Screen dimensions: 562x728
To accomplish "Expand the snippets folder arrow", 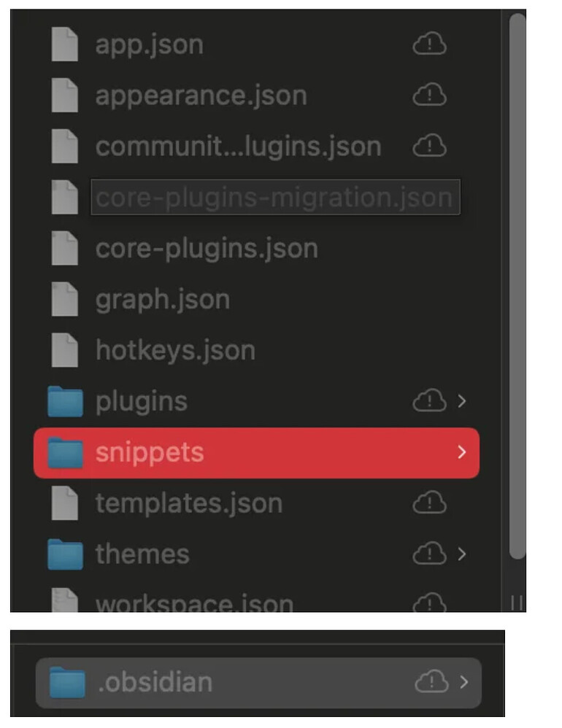I will pos(462,452).
